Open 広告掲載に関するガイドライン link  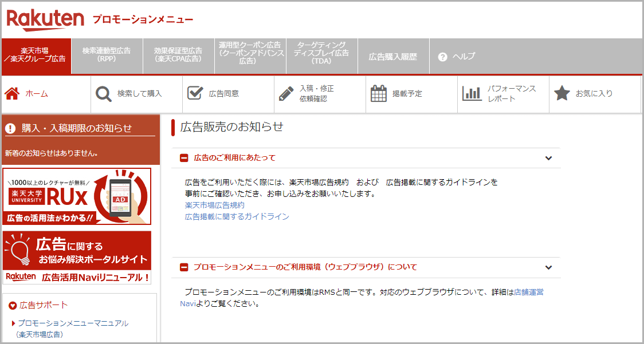click(x=237, y=217)
